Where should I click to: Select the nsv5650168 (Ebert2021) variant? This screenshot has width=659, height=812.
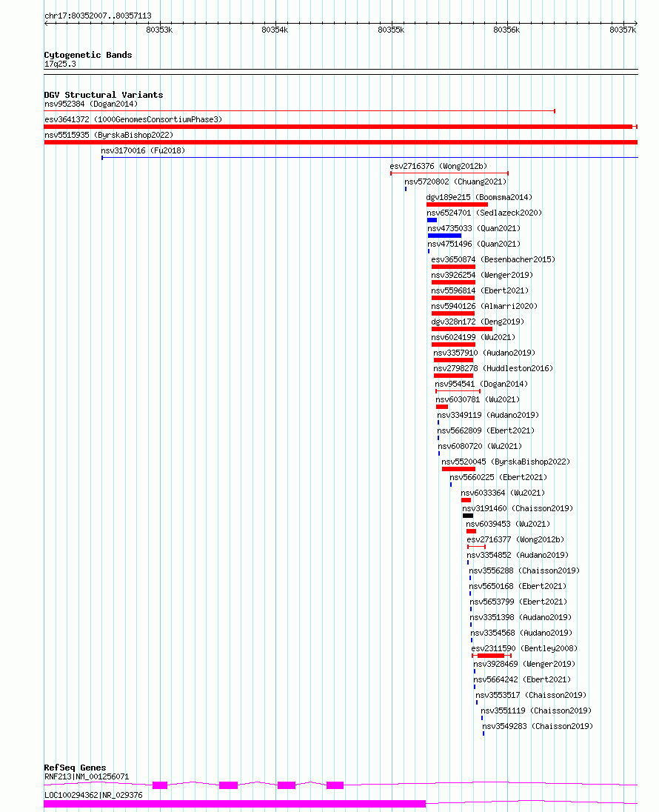(517, 586)
